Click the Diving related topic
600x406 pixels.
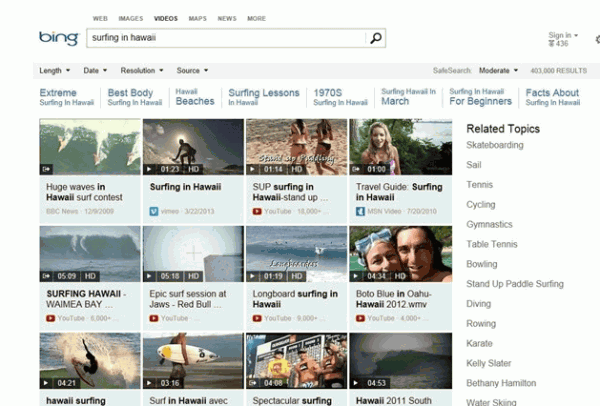coord(479,304)
